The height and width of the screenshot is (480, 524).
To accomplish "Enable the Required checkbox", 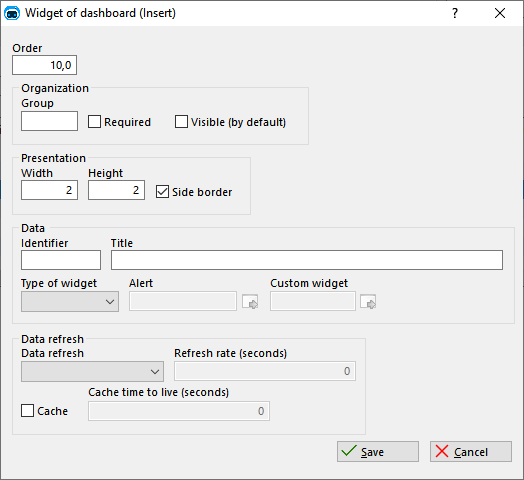I will 94,122.
